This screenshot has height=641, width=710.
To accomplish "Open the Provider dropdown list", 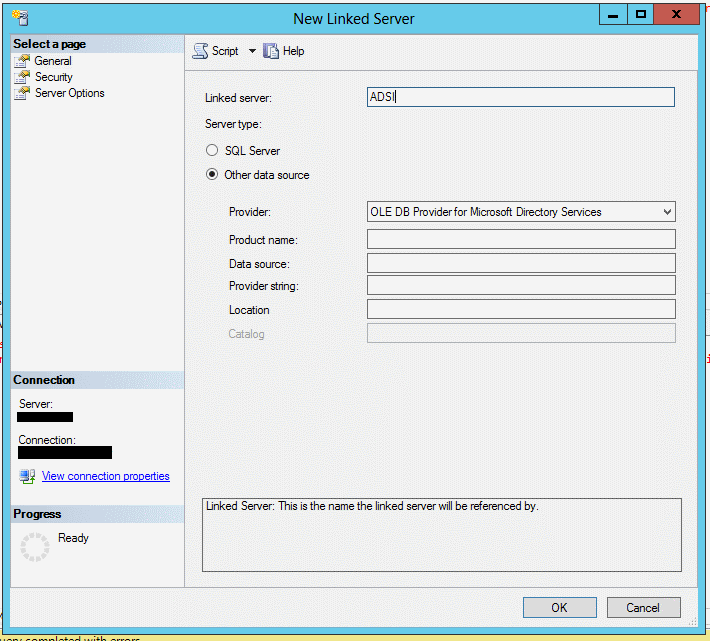I will pos(667,212).
